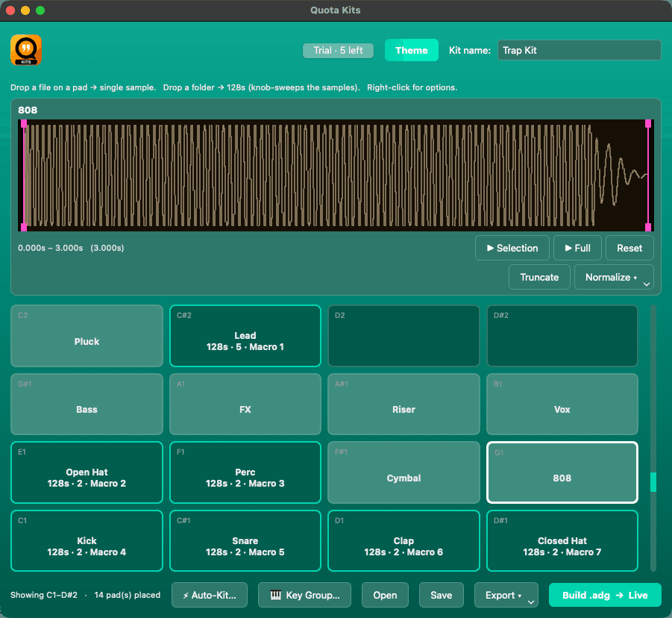Select the FX pad on A1

click(245, 404)
